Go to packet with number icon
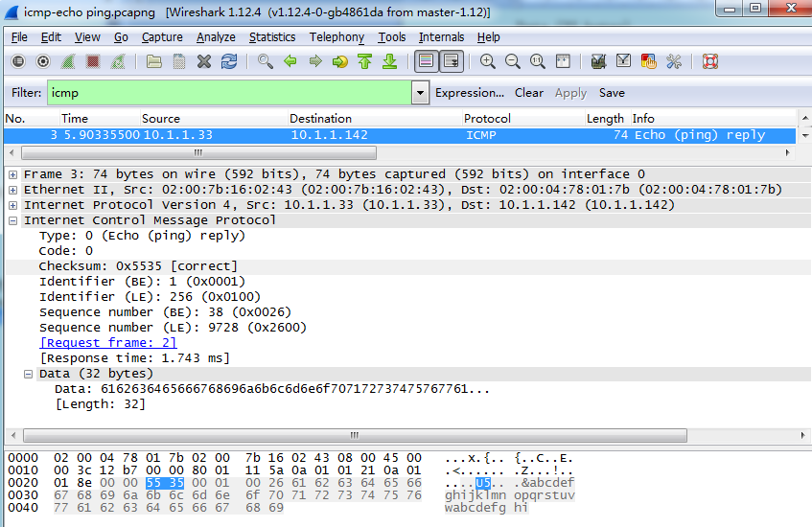 [x=339, y=61]
